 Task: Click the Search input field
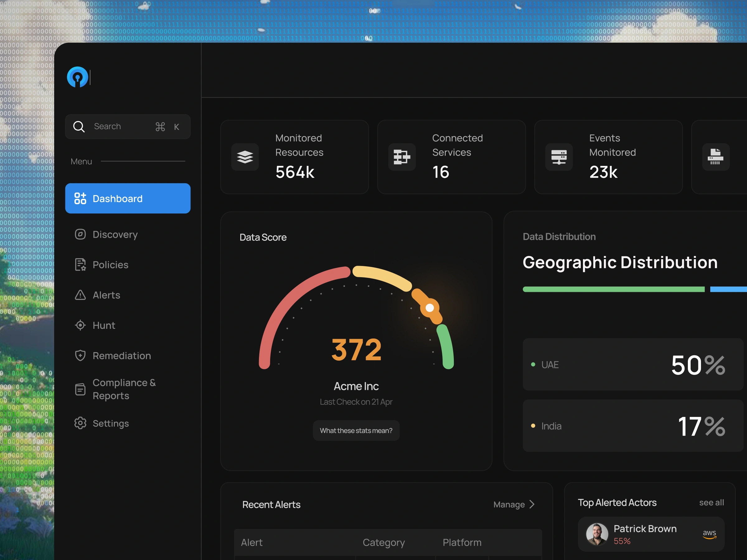[x=128, y=127]
